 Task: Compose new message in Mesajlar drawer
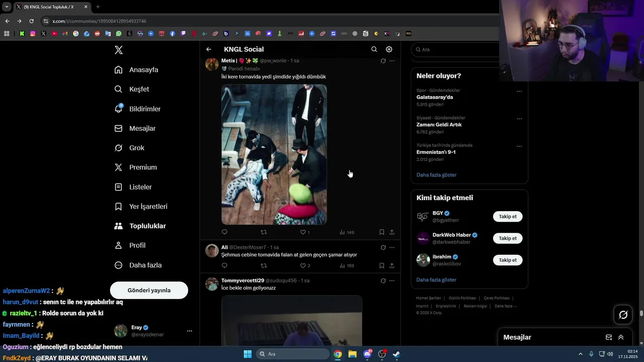[609, 337]
